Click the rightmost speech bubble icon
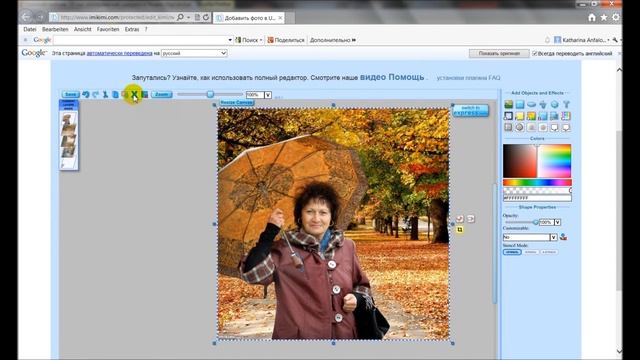640x360 pixels. click(566, 127)
